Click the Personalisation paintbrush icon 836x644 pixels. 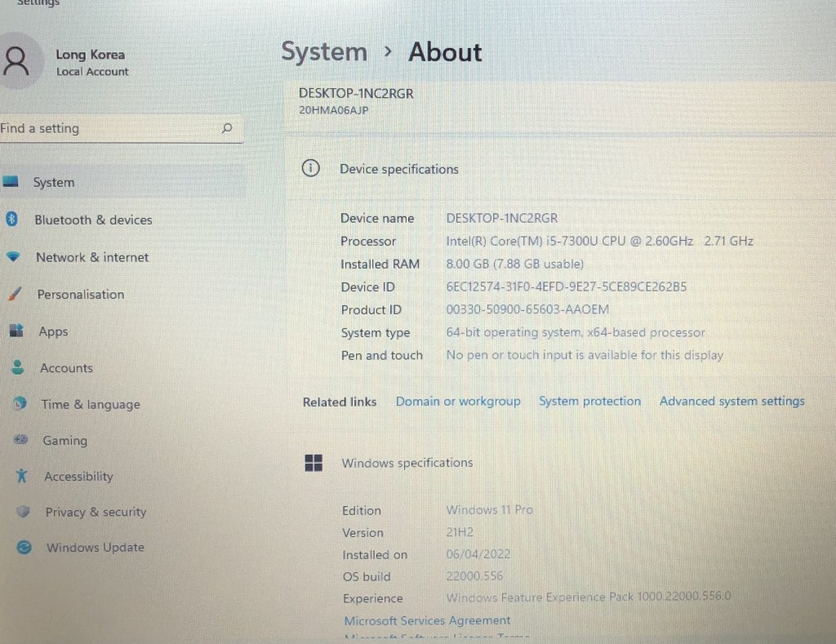tap(15, 293)
